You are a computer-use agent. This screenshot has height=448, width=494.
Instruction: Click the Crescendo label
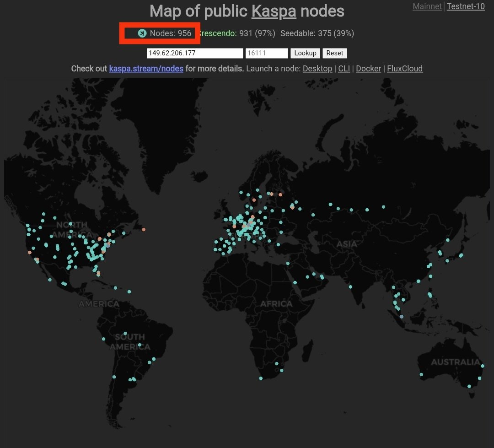218,33
